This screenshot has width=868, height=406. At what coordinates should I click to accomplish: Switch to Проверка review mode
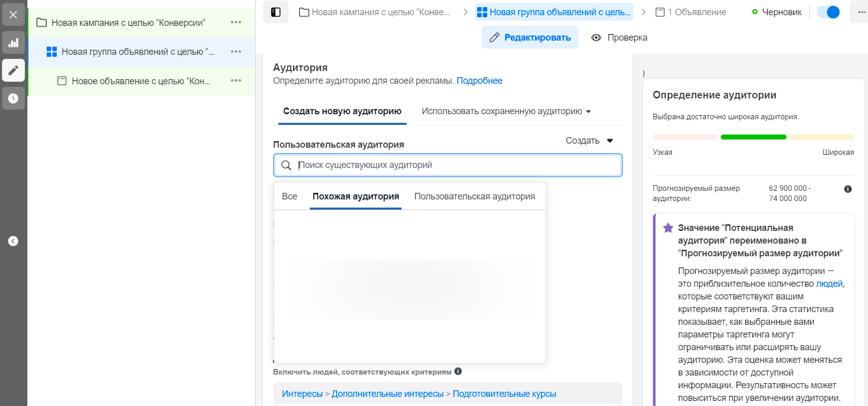pyautogui.click(x=620, y=38)
